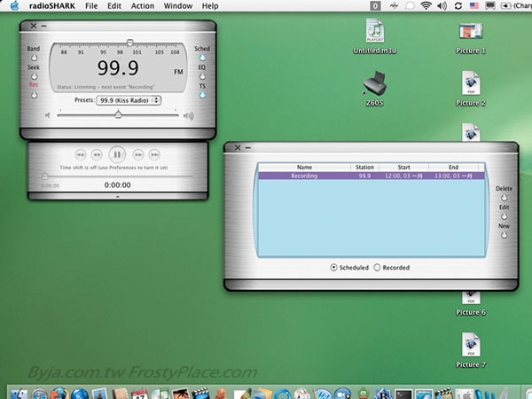Click the skip to end playback button
This screenshot has height=399, width=532.
point(154,154)
